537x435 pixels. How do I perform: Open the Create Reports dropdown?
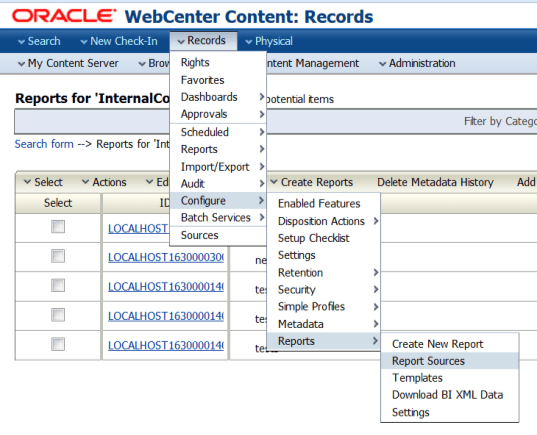point(312,182)
